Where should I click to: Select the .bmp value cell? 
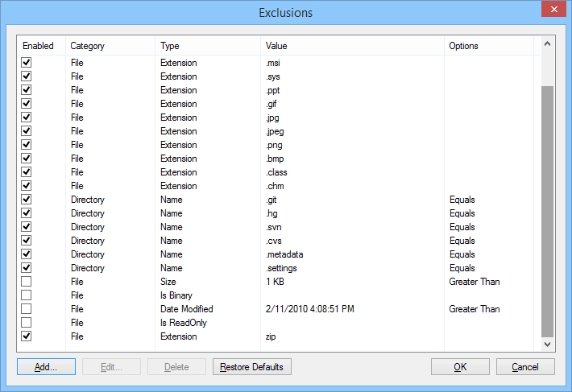click(x=275, y=159)
